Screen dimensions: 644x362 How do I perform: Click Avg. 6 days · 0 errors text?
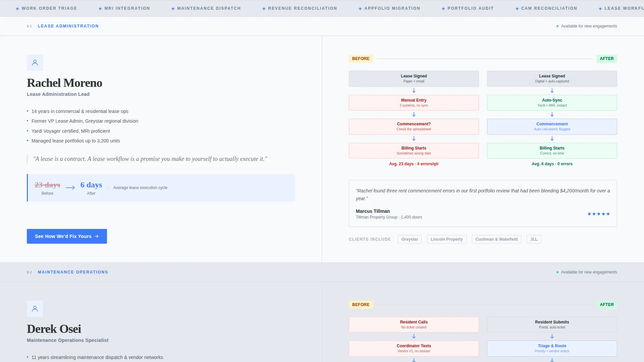coord(552,164)
